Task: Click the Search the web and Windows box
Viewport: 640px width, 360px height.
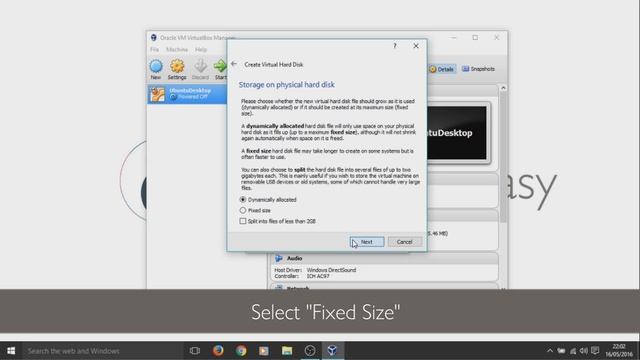Action: [102, 351]
